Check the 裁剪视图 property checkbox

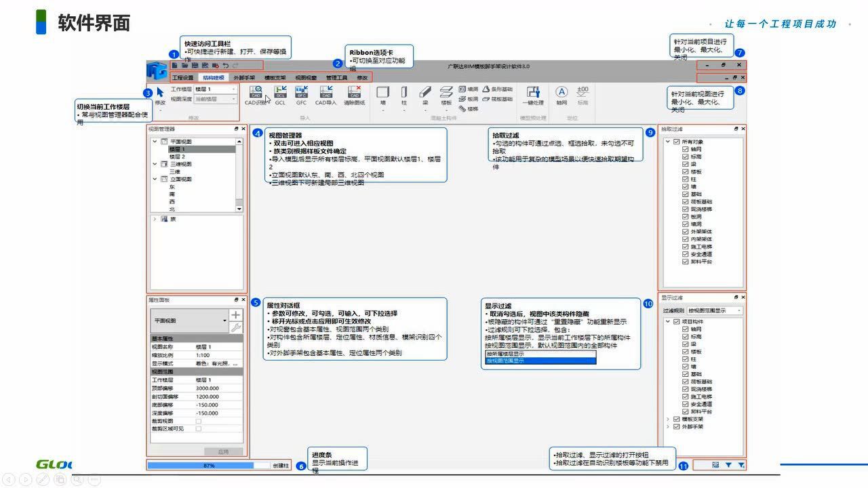pos(199,421)
